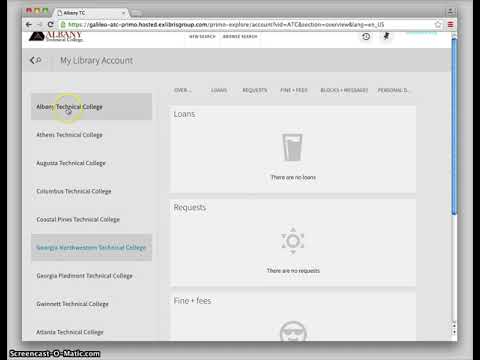Image resolution: width=480 pixels, height=360 pixels.
Task: Click the browser back arrow
Action: pyautogui.click(x=29, y=24)
